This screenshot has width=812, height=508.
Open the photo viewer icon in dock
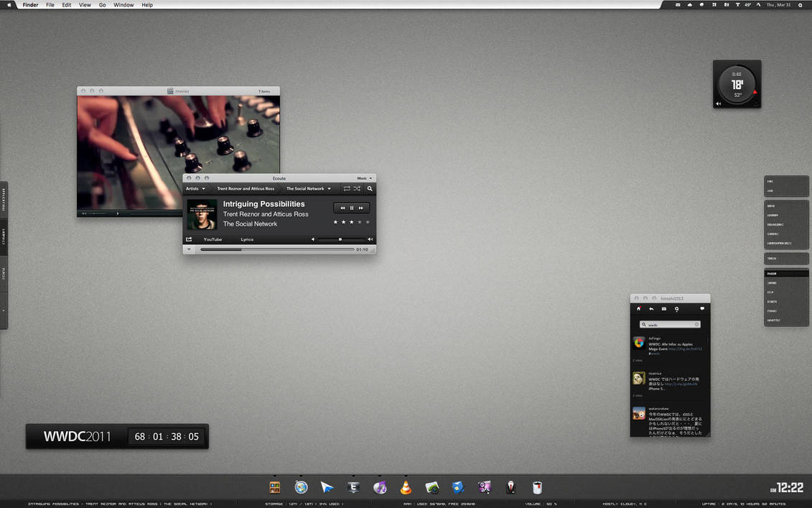click(x=432, y=487)
